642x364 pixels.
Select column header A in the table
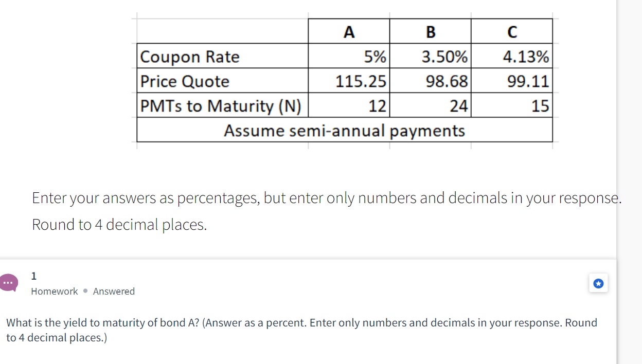pyautogui.click(x=349, y=31)
